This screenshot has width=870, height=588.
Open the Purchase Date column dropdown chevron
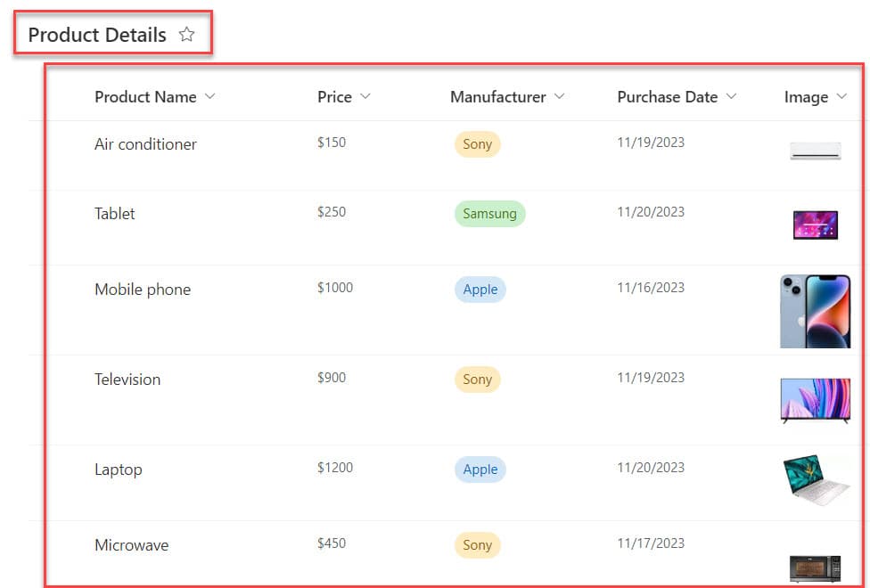coord(731,96)
